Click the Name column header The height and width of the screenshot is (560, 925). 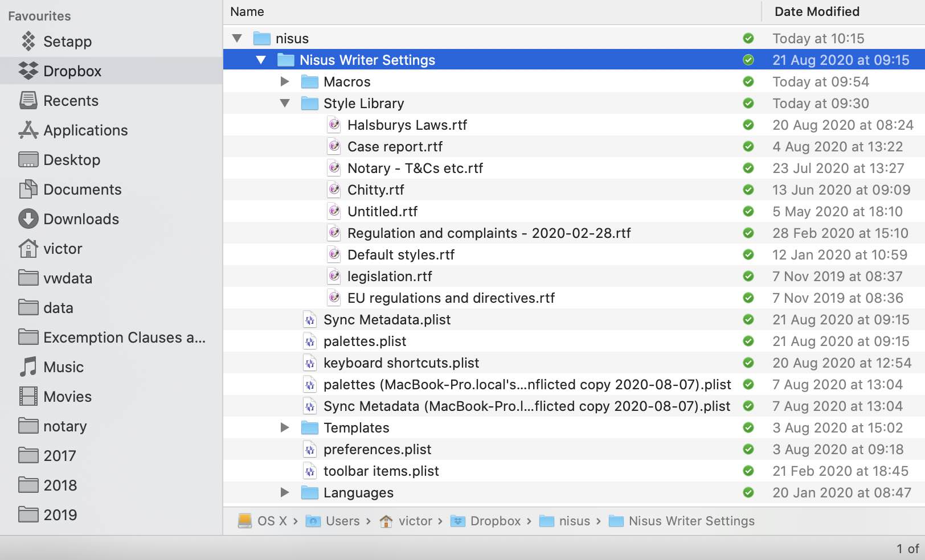(247, 11)
